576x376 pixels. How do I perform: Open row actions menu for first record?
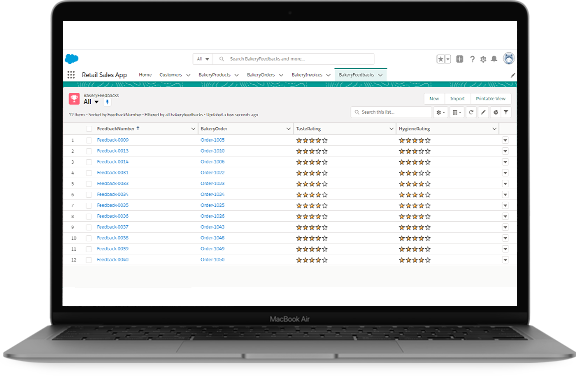click(505, 140)
